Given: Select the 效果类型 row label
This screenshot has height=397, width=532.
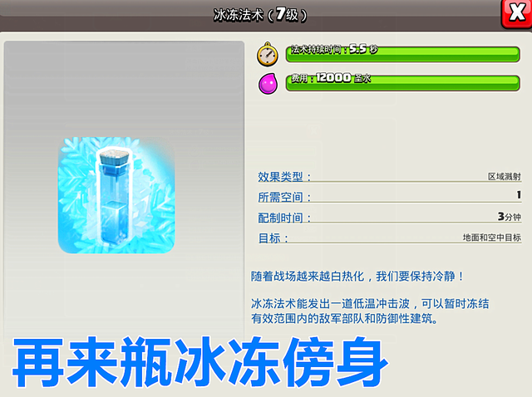Looking at the screenshot, I should click(x=284, y=177).
